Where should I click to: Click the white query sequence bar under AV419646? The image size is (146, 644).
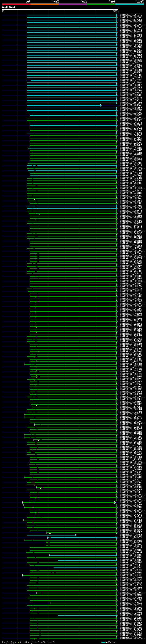coord(60,9)
